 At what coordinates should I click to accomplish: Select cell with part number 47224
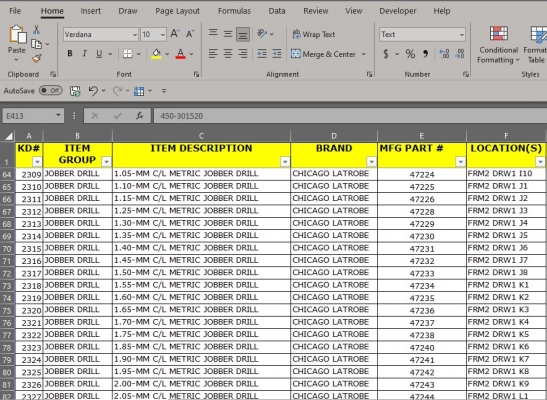[422, 174]
